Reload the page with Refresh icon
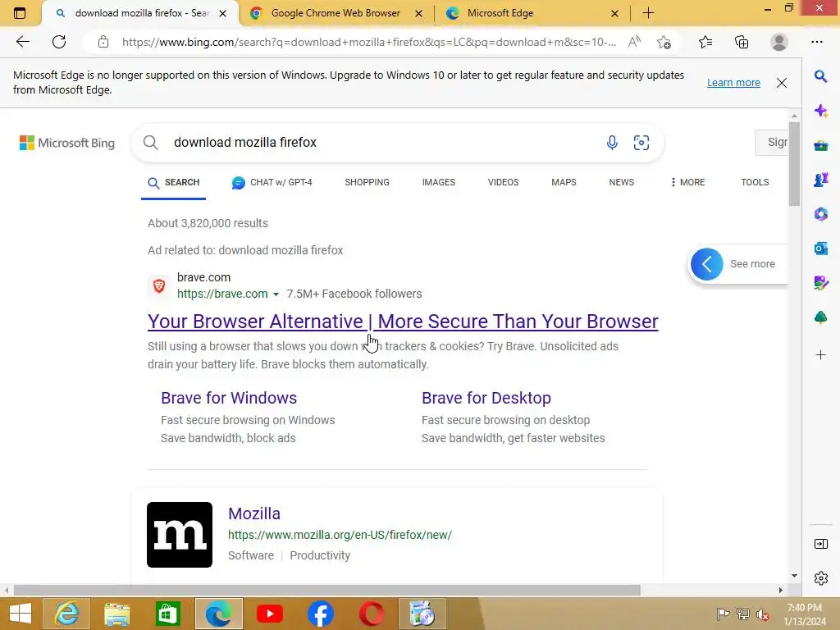Image resolution: width=840 pixels, height=630 pixels. (59, 42)
